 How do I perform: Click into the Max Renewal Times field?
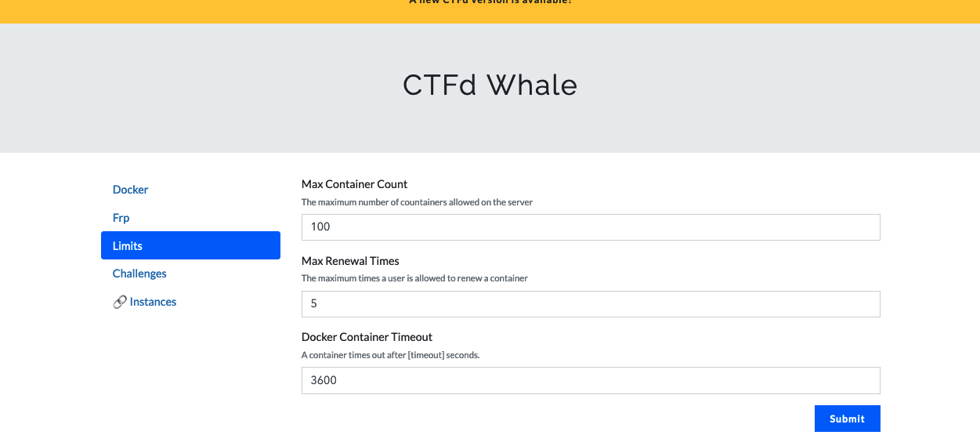591,304
